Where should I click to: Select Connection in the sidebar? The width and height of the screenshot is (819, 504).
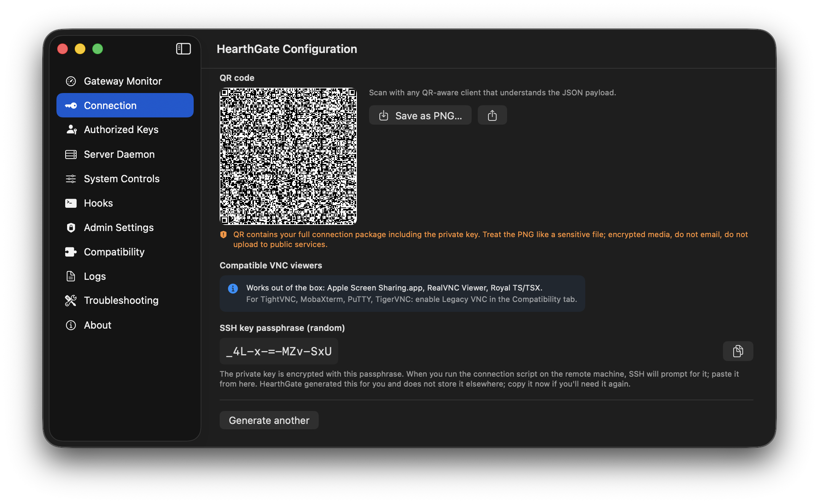[x=125, y=106]
